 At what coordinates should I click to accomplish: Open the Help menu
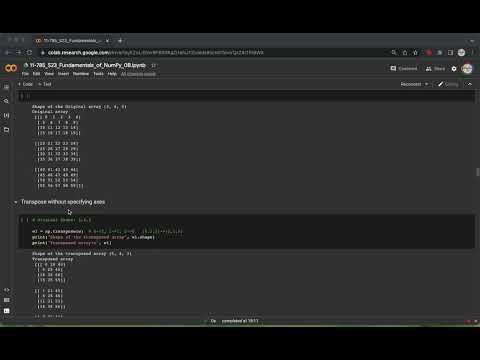click(x=112, y=74)
